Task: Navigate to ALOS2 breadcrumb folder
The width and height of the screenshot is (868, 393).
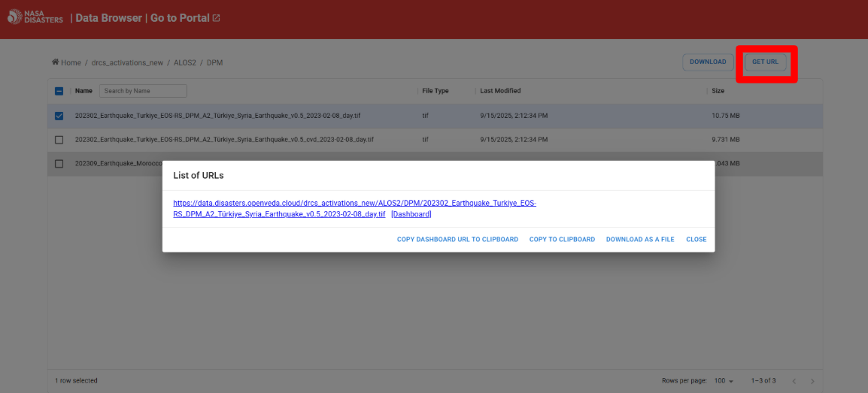Action: (184, 62)
